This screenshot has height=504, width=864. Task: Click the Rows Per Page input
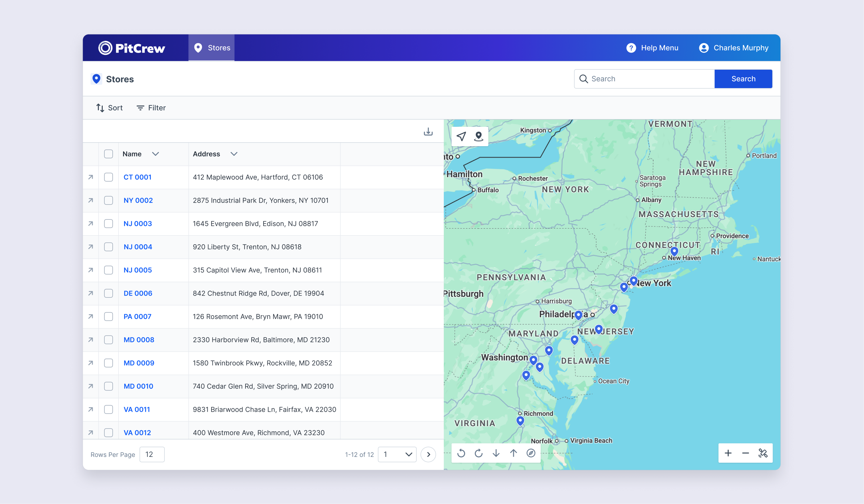(x=152, y=454)
